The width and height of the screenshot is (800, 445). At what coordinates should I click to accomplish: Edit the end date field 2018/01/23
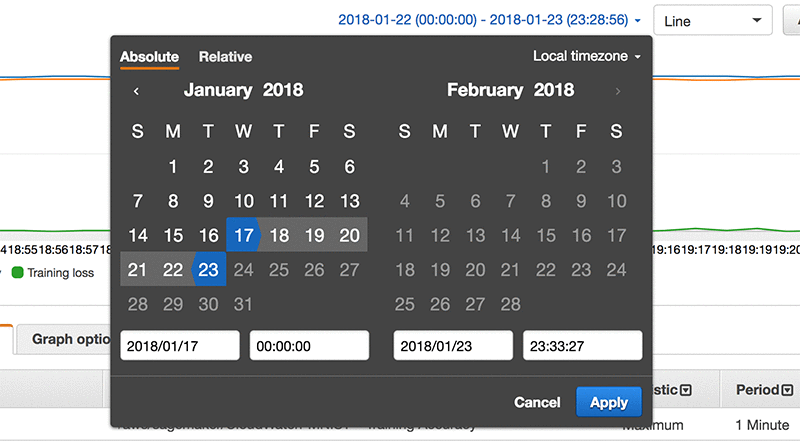453,345
